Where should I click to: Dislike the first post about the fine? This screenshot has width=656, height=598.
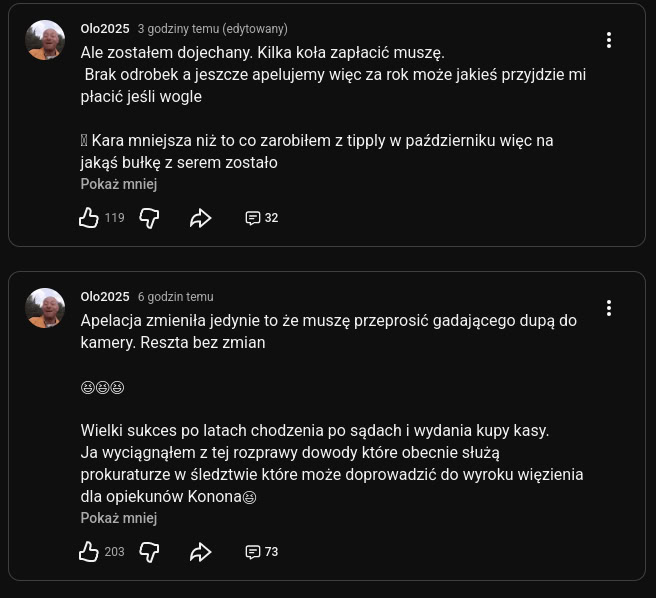pyautogui.click(x=149, y=217)
